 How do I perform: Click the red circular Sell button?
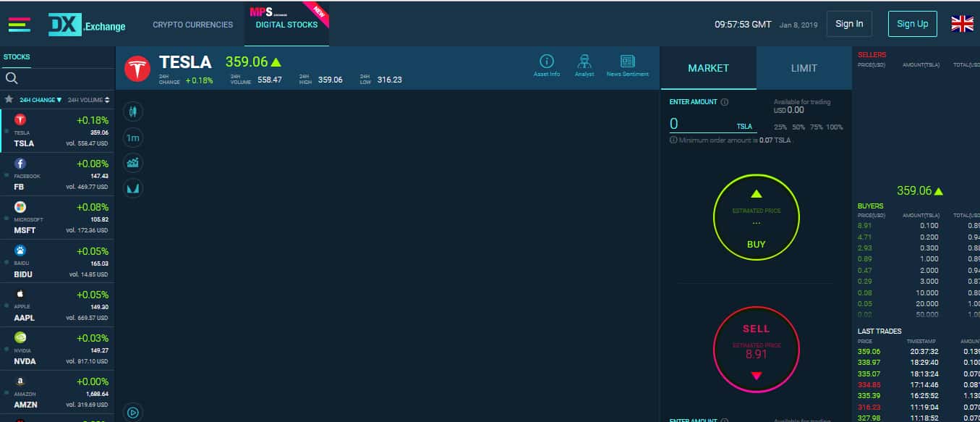tap(756, 349)
